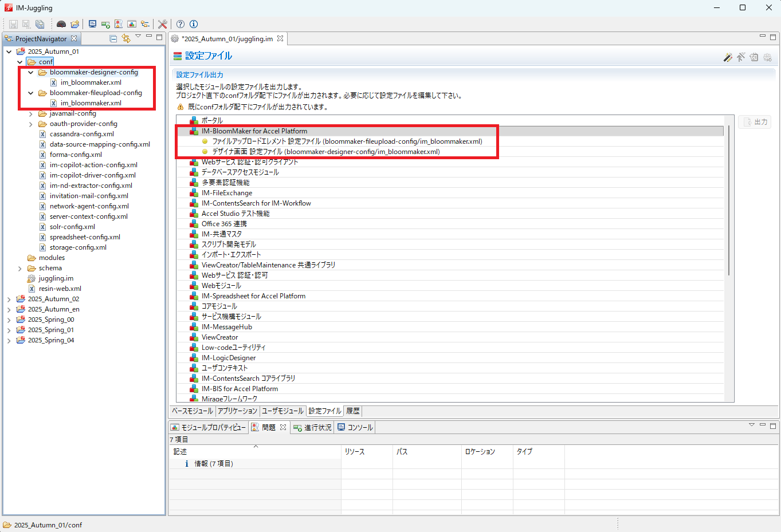Click the Save All toolbar icon

point(40,24)
